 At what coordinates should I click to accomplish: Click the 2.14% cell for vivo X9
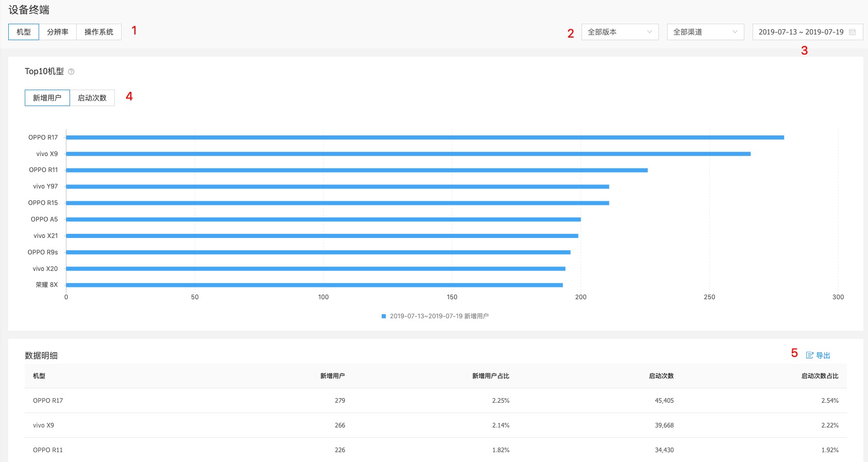(501, 425)
